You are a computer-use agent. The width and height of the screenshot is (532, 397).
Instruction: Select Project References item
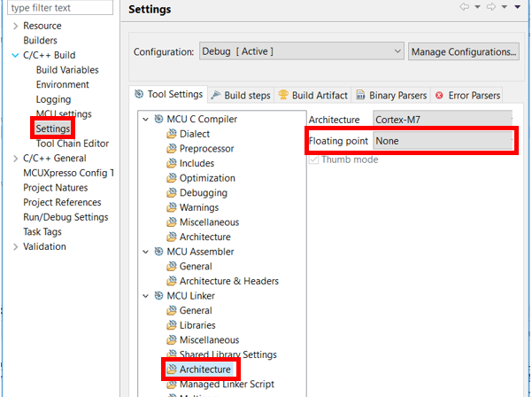[62, 202]
